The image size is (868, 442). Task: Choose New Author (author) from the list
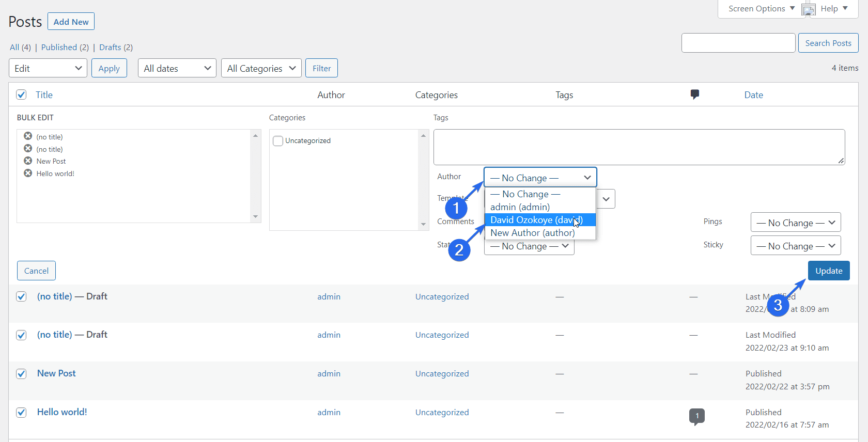point(532,233)
